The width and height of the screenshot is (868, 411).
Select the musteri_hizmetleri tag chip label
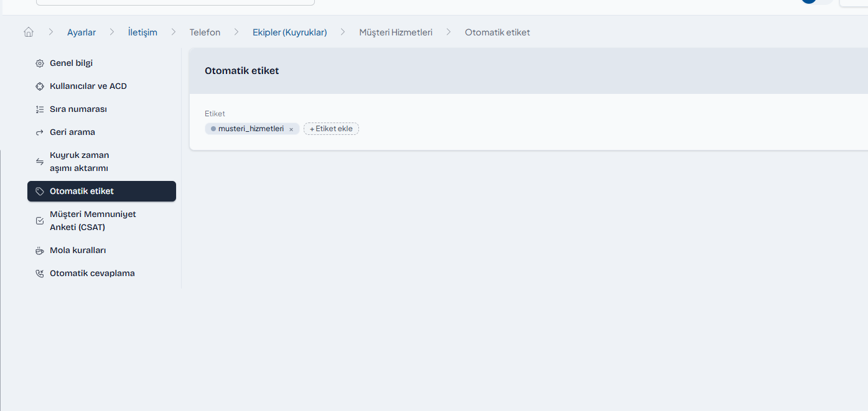tap(251, 129)
